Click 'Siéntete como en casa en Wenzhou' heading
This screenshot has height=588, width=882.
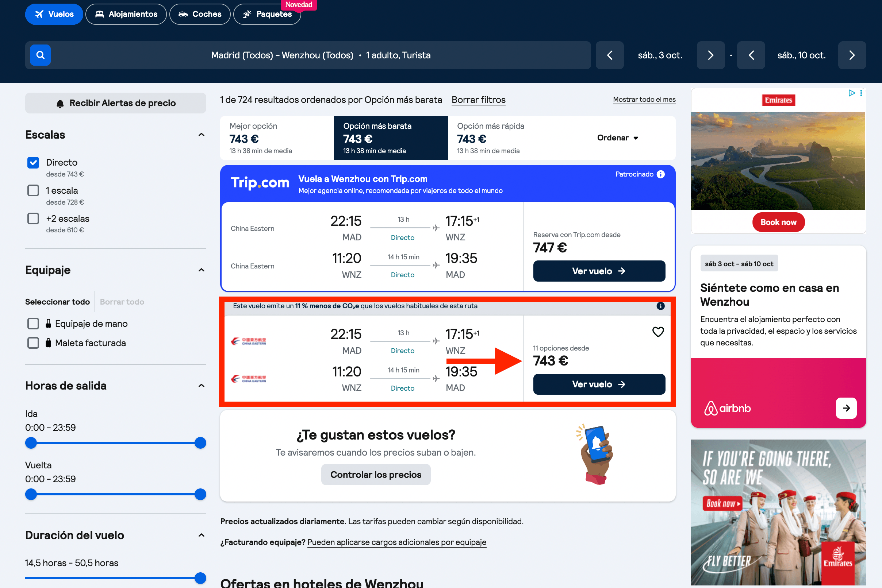[770, 295]
